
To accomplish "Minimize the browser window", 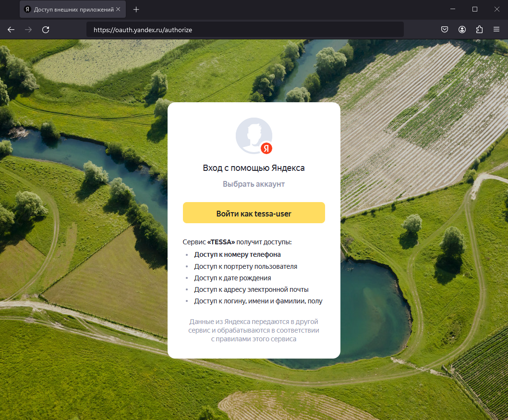I will [452, 9].
